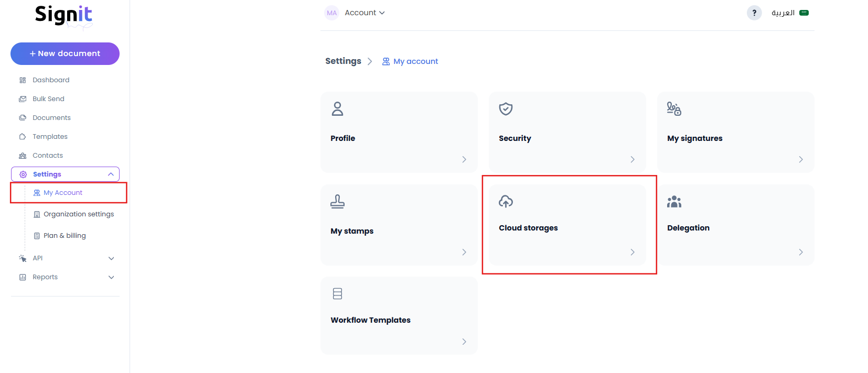Open the Profile card
This screenshot has width=868, height=373.
tap(399, 132)
